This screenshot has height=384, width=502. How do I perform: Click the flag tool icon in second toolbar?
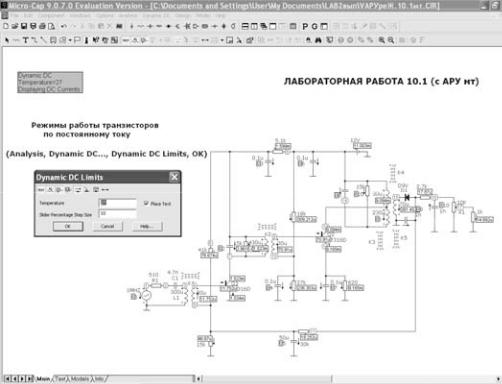pyautogui.click(x=77, y=40)
